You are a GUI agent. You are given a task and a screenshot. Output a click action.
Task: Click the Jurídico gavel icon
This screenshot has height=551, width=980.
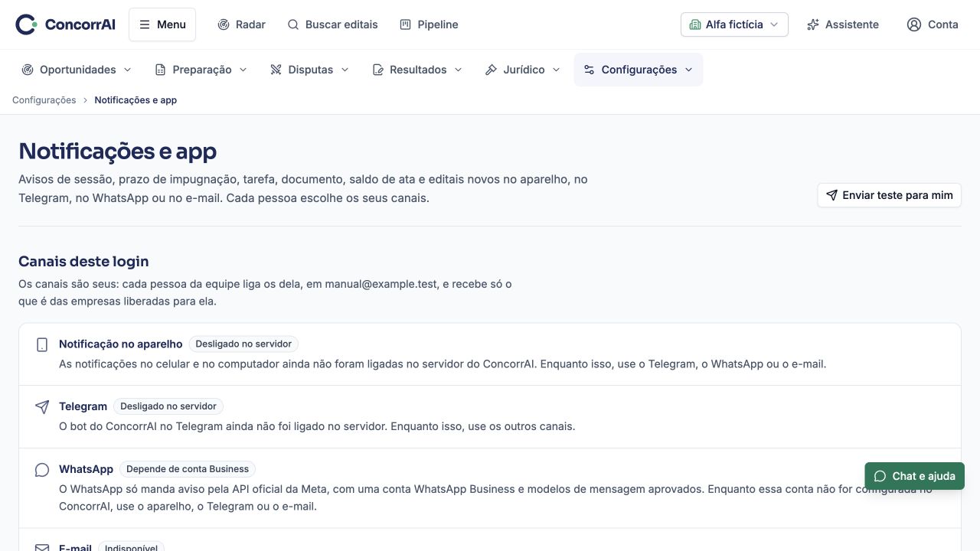coord(492,70)
